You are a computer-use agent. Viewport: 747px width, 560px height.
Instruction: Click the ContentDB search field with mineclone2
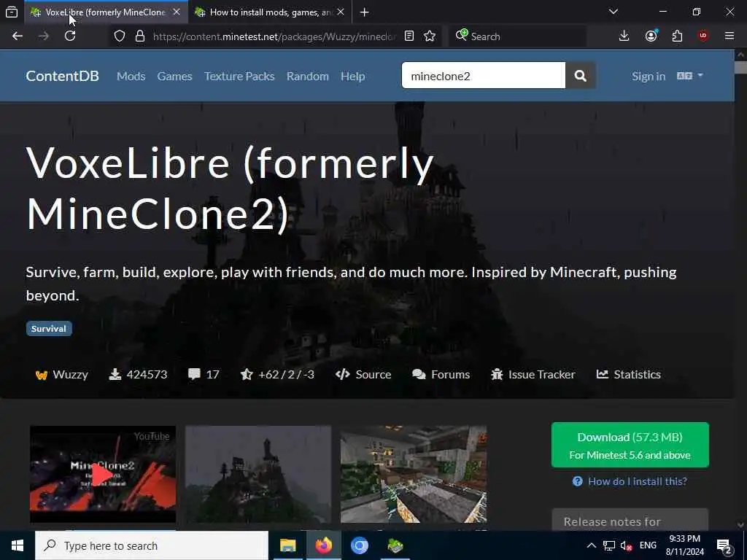483,75
